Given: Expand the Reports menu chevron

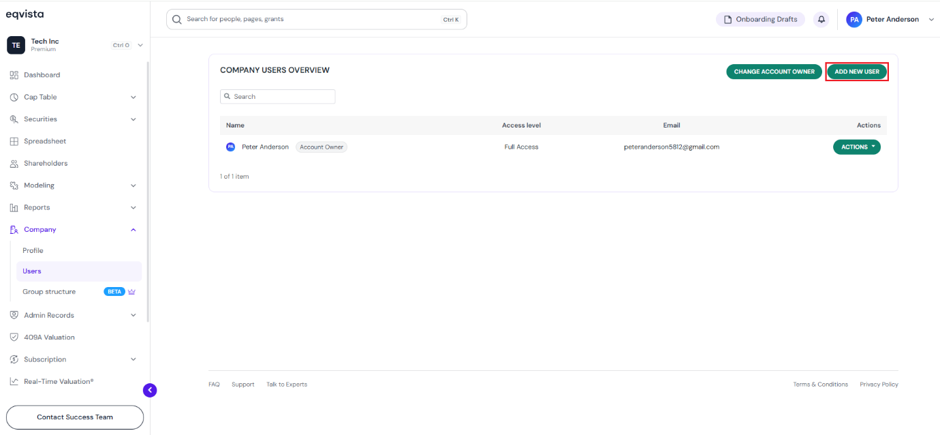Looking at the screenshot, I should [x=134, y=208].
